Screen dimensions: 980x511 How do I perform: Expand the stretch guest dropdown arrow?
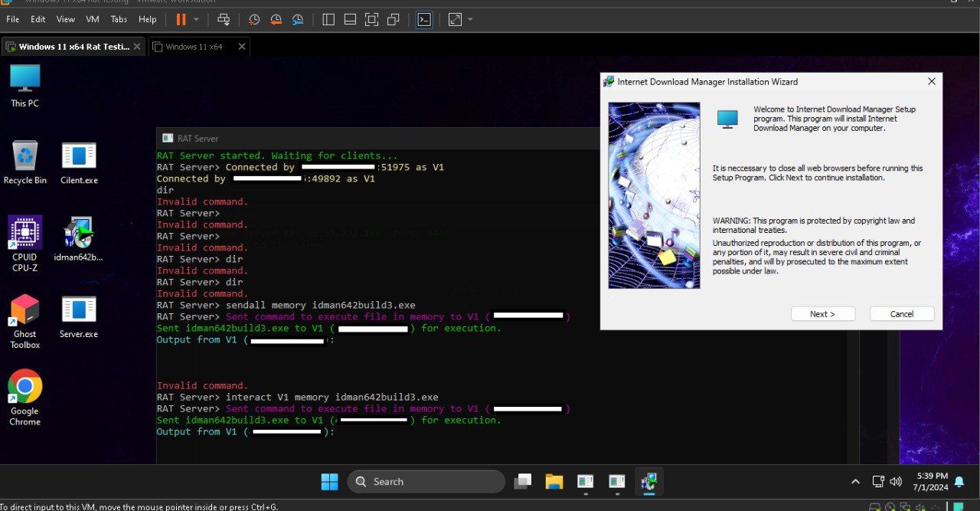(x=469, y=19)
